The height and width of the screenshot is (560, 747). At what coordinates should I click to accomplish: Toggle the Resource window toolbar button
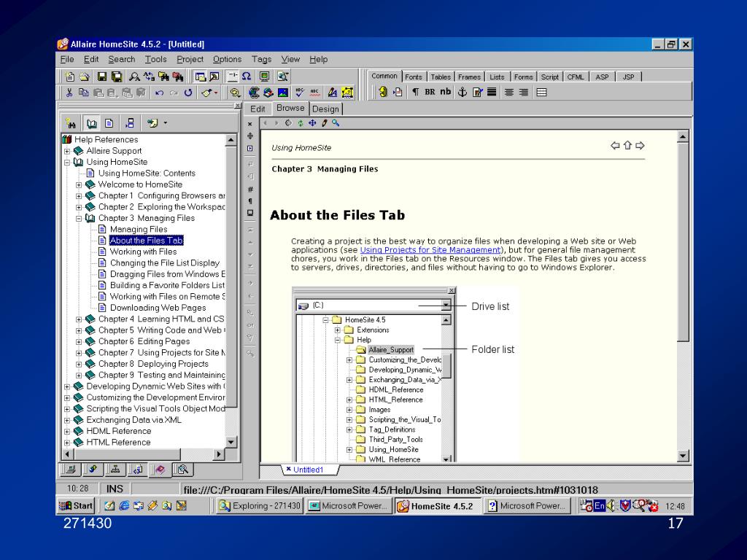pyautogui.click(x=201, y=76)
